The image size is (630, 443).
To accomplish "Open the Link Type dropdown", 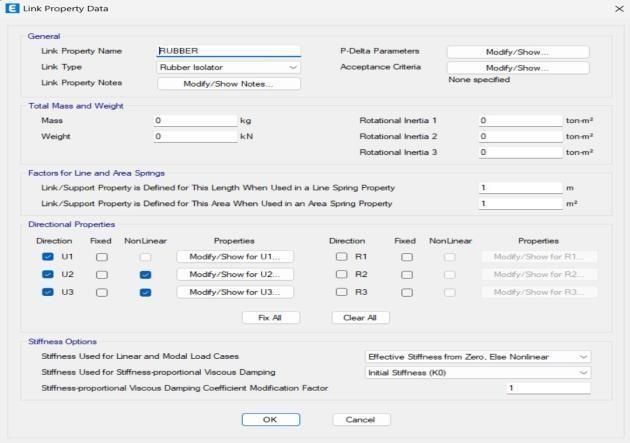I will point(229,67).
